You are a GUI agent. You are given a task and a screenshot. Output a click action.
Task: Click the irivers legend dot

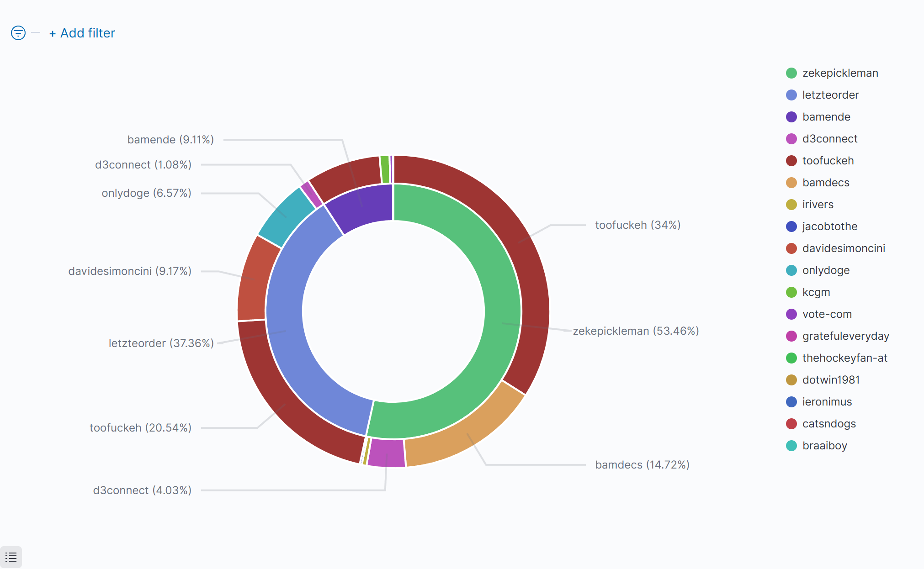click(x=791, y=205)
